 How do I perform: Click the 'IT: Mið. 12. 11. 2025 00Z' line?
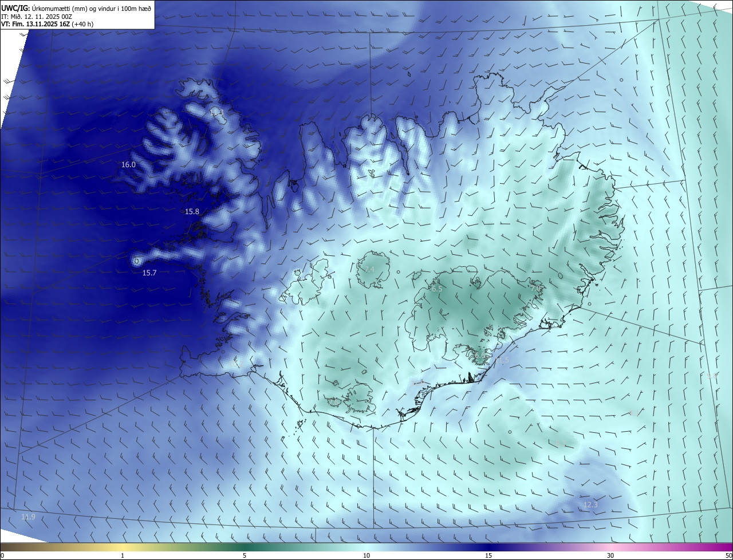pyautogui.click(x=37, y=17)
